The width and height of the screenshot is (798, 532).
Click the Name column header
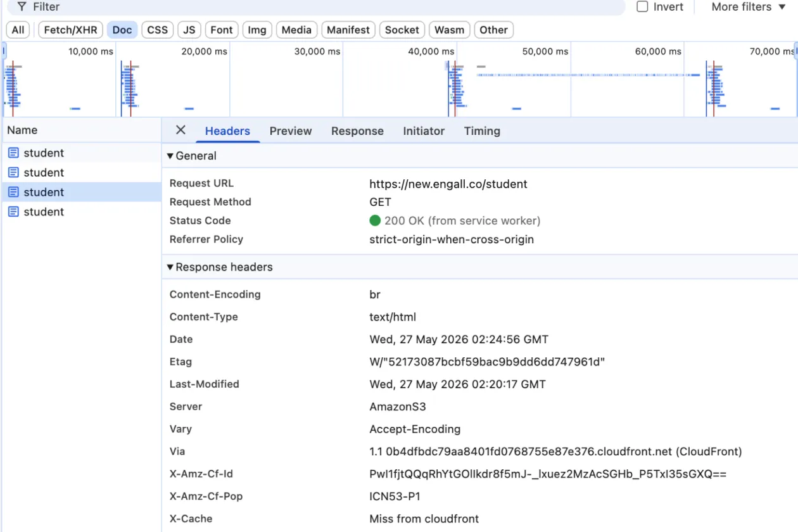81,130
